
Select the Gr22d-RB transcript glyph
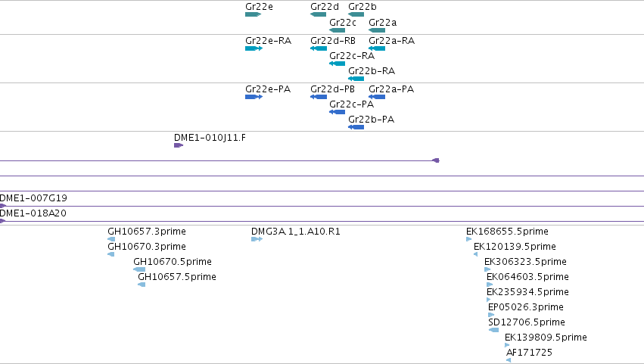(x=319, y=48)
